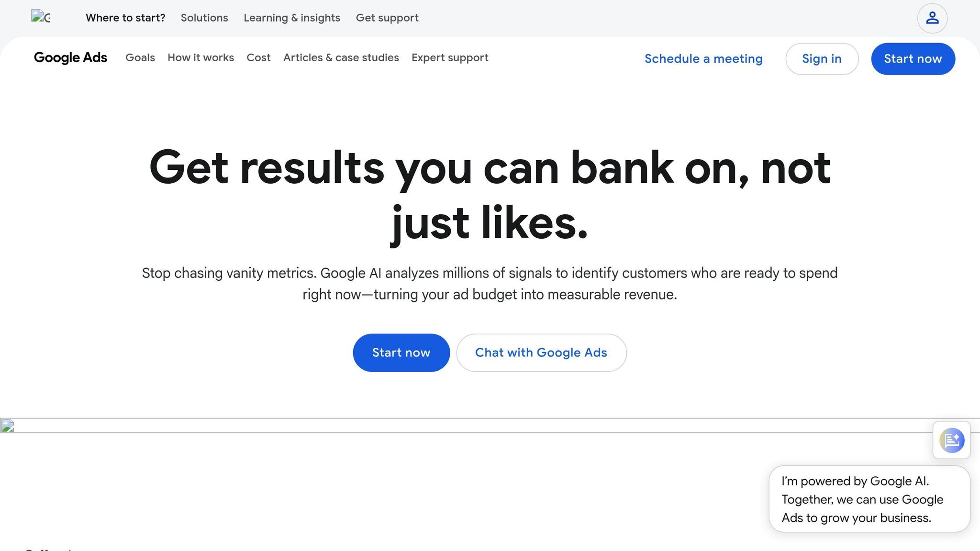Open the Schedule a meeting link
The width and height of the screenshot is (980, 551).
(703, 58)
